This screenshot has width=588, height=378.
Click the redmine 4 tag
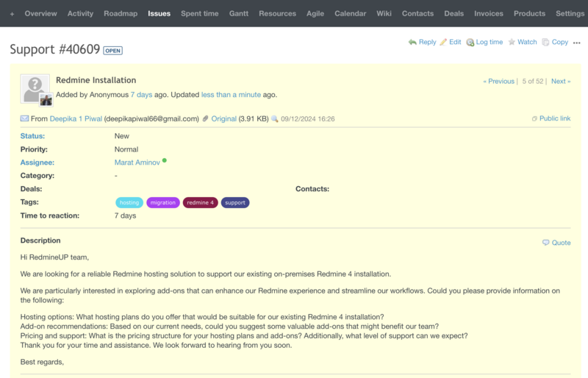200,203
